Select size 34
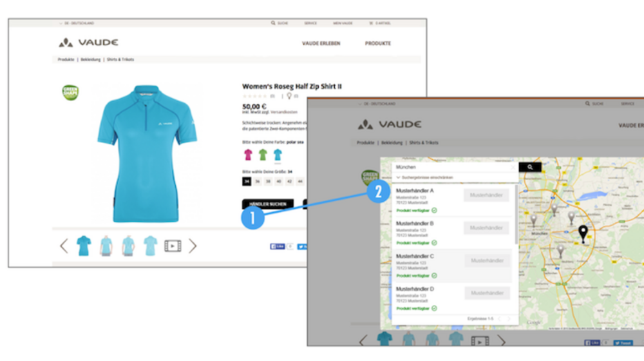 point(247,181)
